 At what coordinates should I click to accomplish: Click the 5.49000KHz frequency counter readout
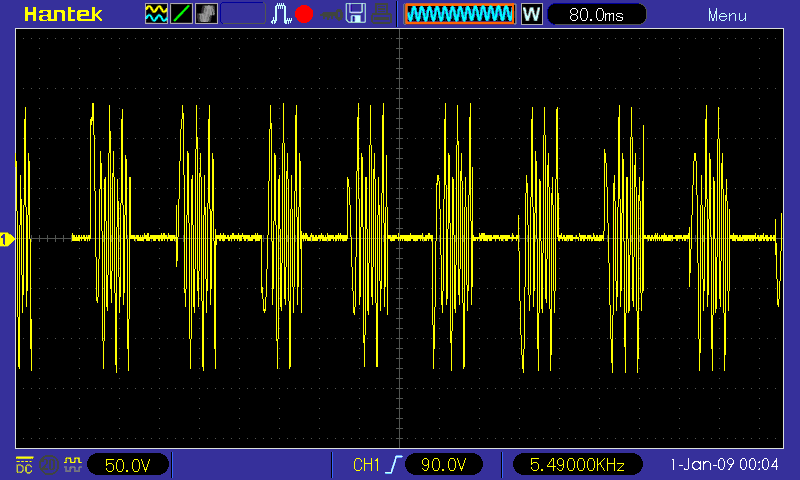[x=577, y=465]
